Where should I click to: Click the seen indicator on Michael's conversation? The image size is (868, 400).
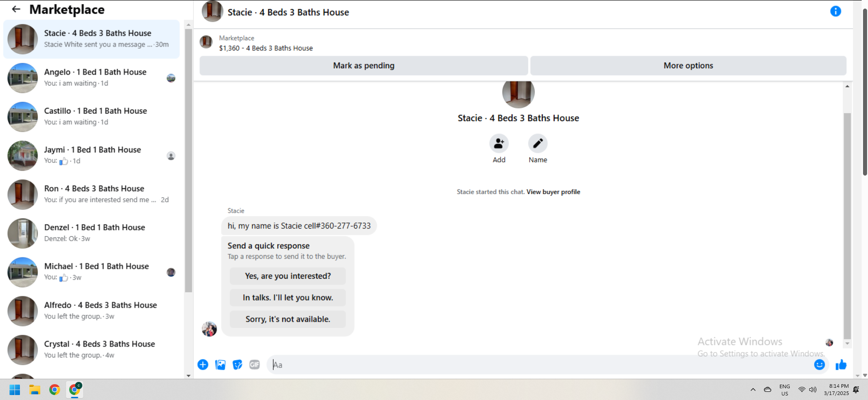click(171, 272)
